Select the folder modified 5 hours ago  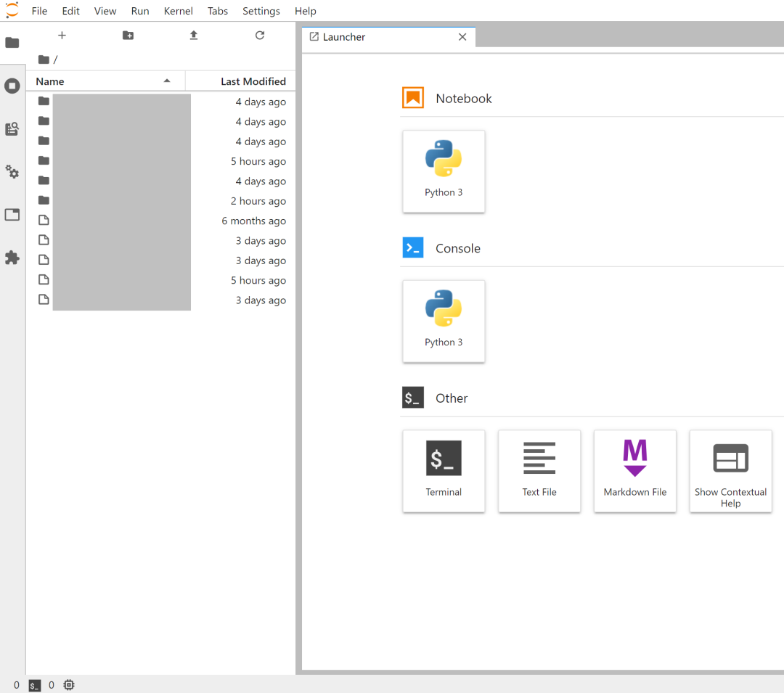pyautogui.click(x=160, y=161)
